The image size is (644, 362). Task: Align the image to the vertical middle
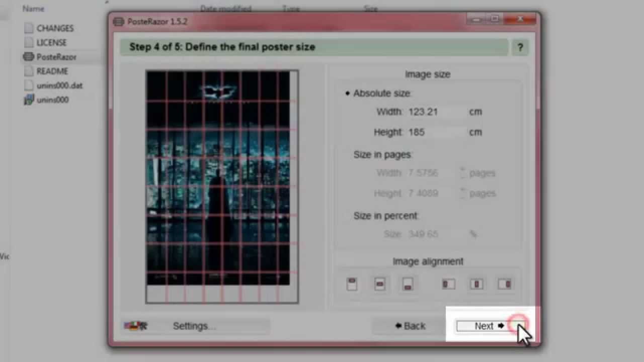[x=380, y=284]
